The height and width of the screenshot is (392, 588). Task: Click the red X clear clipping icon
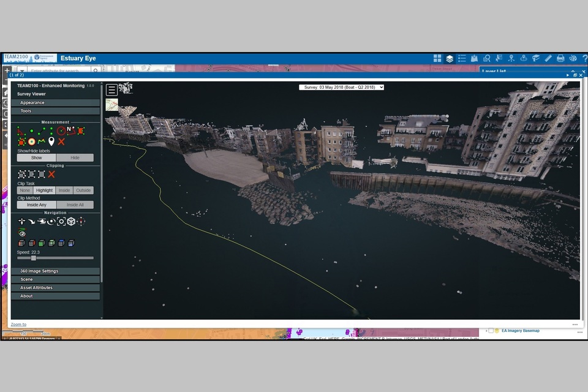(51, 175)
